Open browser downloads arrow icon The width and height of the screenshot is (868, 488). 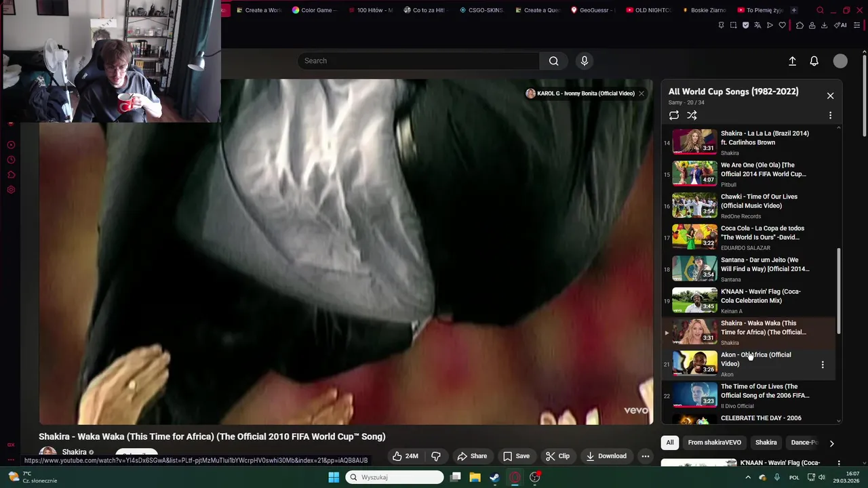(x=824, y=25)
